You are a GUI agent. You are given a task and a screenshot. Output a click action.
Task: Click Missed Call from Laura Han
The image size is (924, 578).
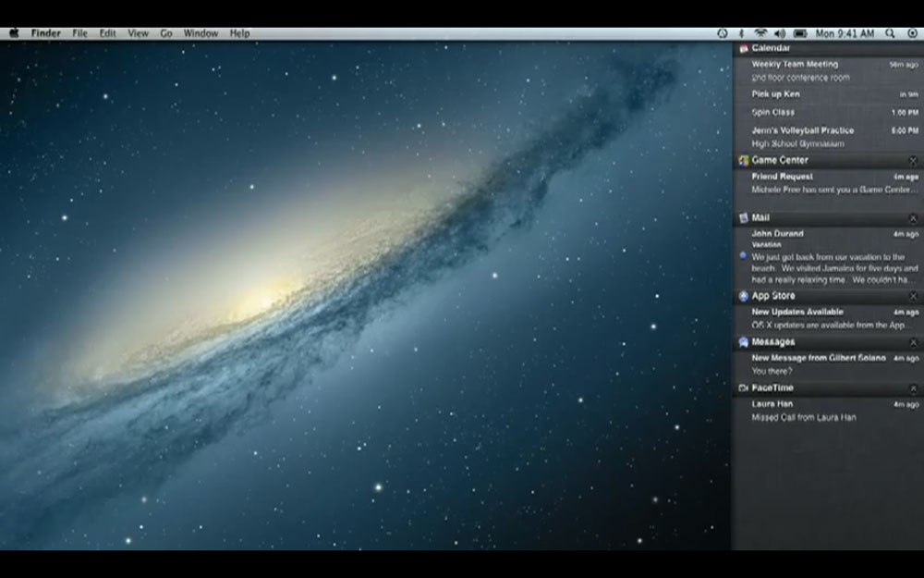tap(804, 418)
